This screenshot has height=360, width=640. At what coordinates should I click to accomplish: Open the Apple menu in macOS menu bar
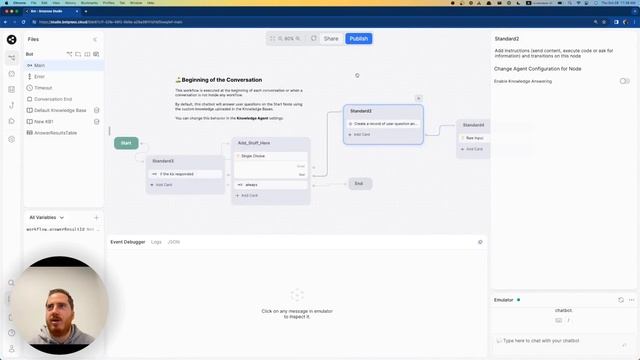click(6, 2)
